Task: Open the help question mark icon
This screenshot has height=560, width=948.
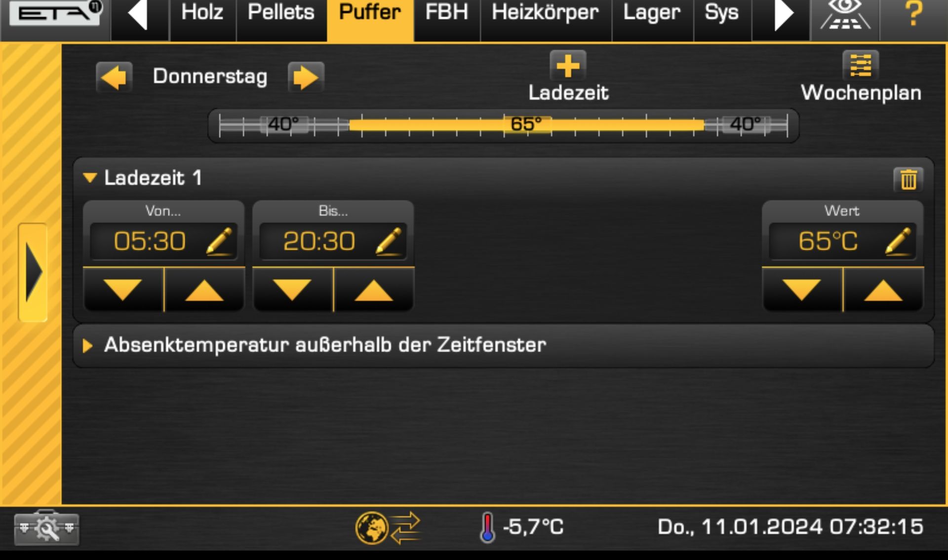Action: point(913,14)
